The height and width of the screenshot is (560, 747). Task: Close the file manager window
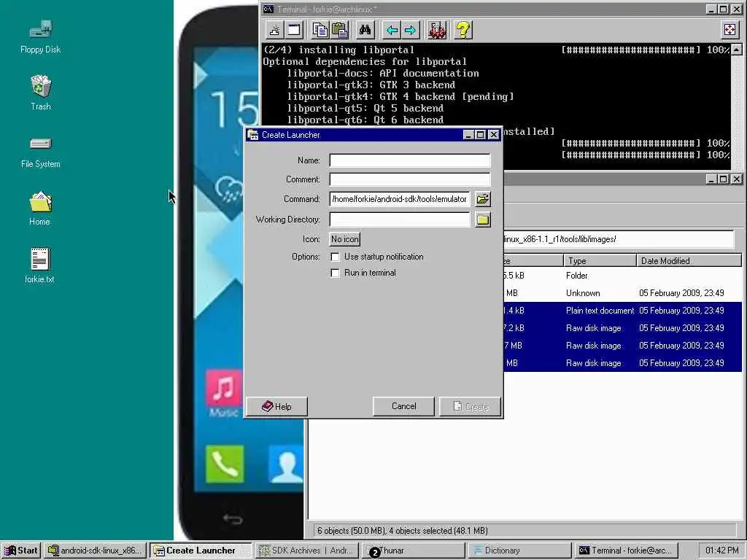pos(737,179)
